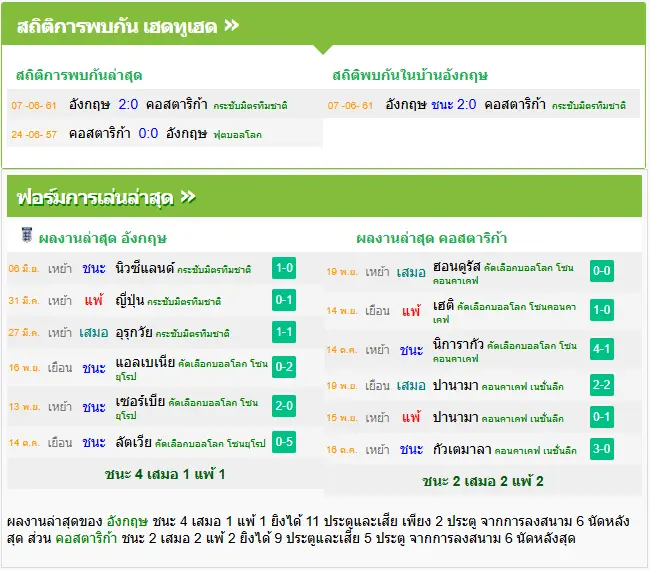Click the 3-0 score badge for กัวเตมาลา
The image size is (650, 570).
click(x=602, y=449)
